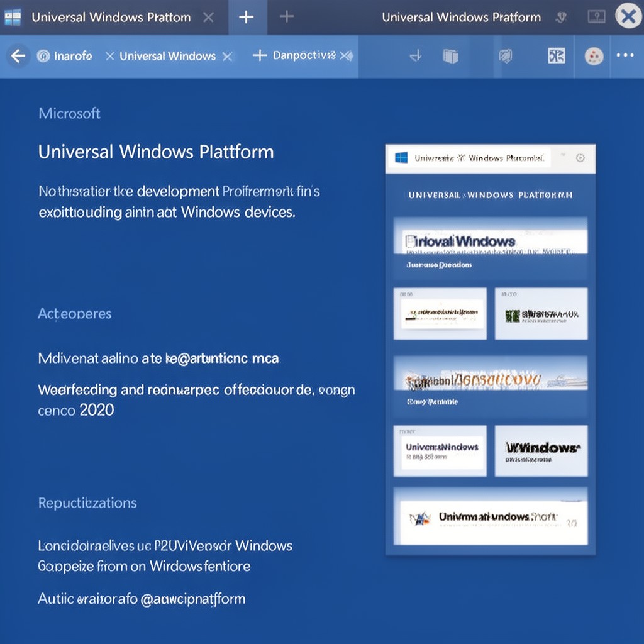644x644 pixels.
Task: Open the 'UniversalWindows' small tile
Action: coord(440,451)
